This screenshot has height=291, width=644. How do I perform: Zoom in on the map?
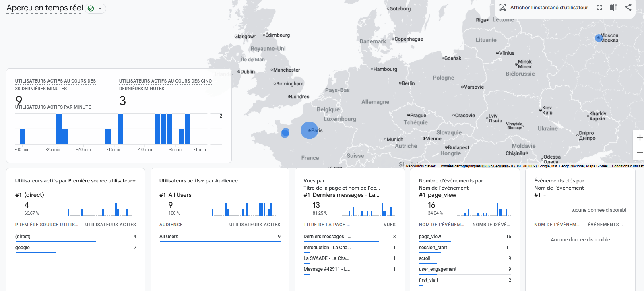point(639,138)
